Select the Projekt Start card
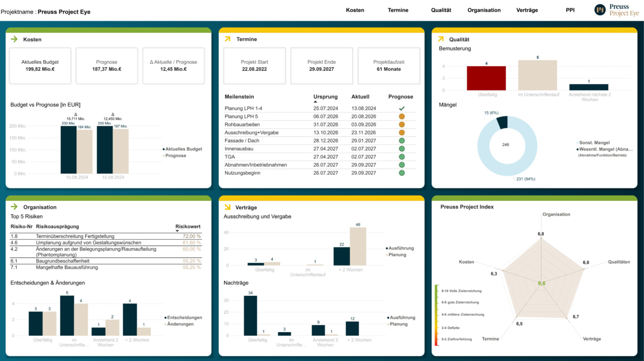The height and width of the screenshot is (361, 644). (254, 66)
